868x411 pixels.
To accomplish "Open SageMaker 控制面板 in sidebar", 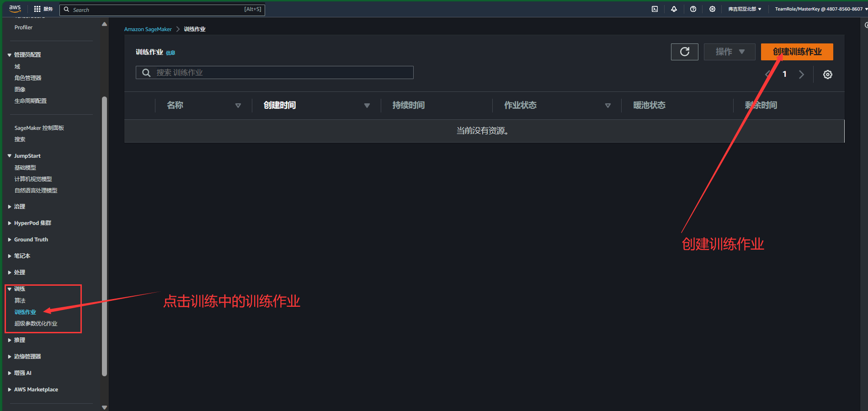I will pyautogui.click(x=39, y=128).
